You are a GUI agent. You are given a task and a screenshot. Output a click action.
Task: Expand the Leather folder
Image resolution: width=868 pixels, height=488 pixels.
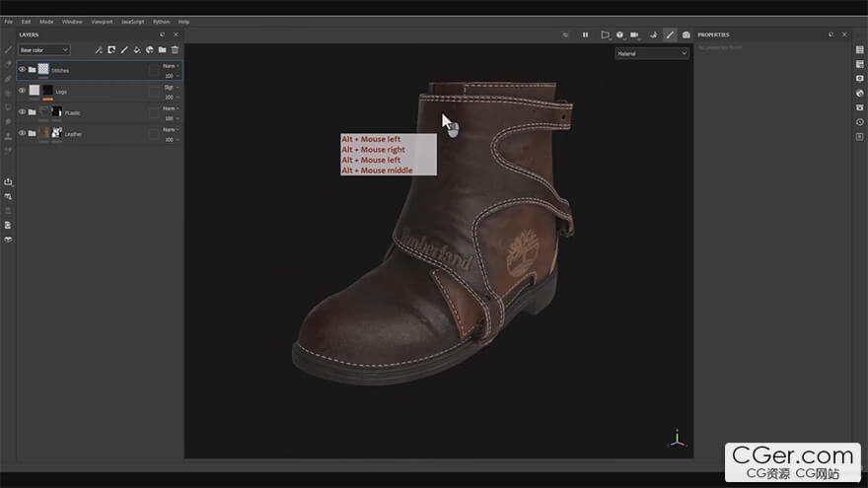(33, 133)
